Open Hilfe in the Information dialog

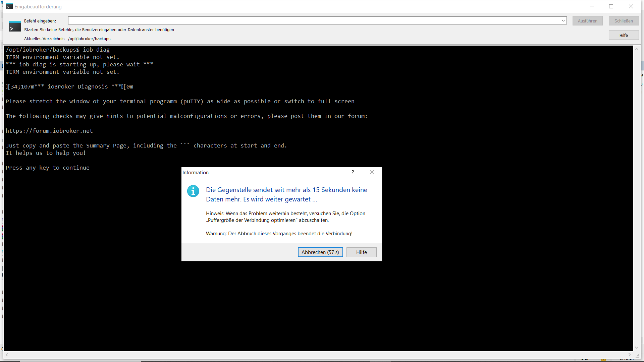(361, 252)
